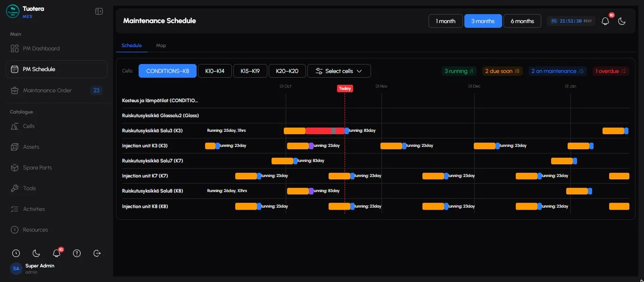Image resolution: width=644 pixels, height=282 pixels.
Task: Click the help question mark icon
Action: pyautogui.click(x=77, y=253)
